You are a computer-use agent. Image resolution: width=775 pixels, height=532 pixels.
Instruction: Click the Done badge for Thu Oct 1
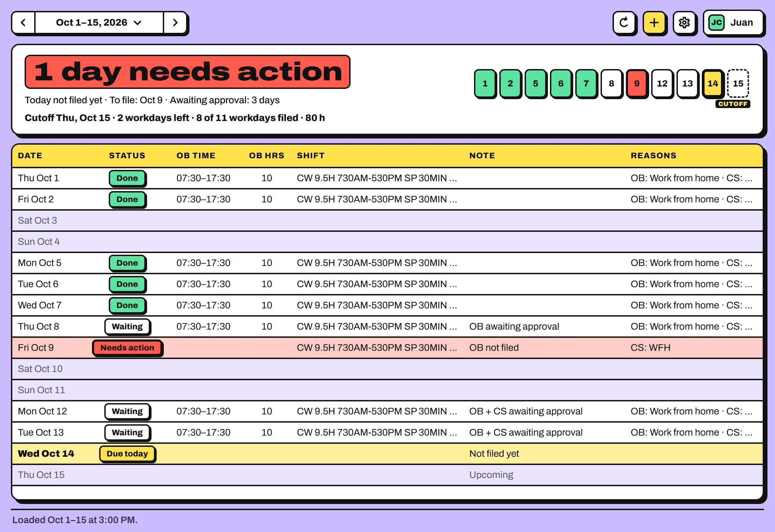127,178
